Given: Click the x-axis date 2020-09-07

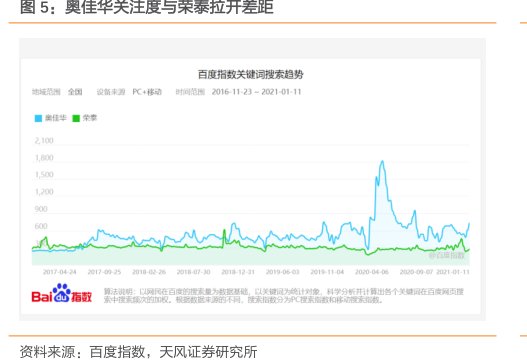Looking at the screenshot, I should tap(416, 272).
